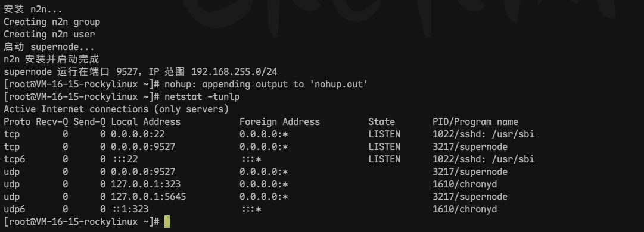Image resolution: width=644 pixels, height=232 pixels.
Task: Click the 'Proto' column header
Action: pyautogui.click(x=17, y=122)
